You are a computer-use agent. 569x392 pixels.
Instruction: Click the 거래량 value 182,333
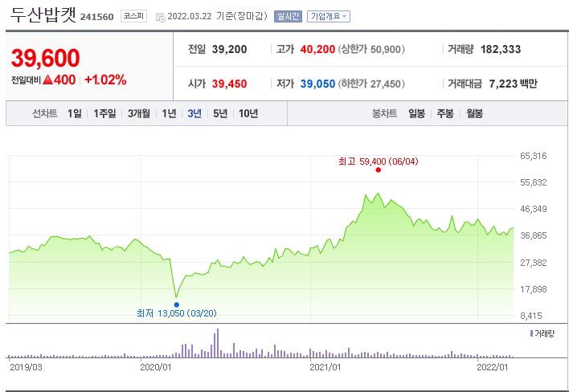(501, 49)
